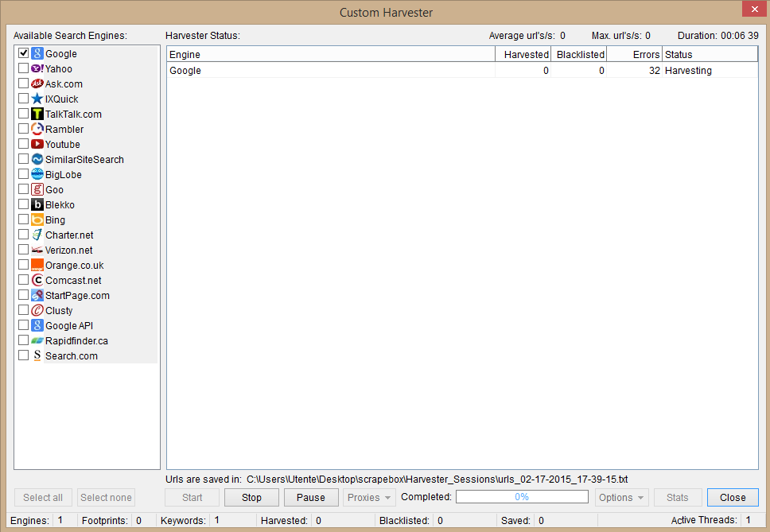
Task: Check the Comcast.net checkbox
Action: (23, 279)
